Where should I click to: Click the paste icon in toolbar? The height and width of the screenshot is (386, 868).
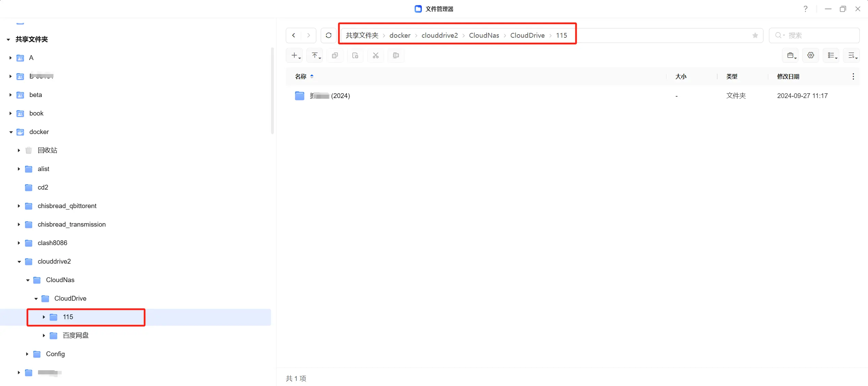pyautogui.click(x=355, y=56)
